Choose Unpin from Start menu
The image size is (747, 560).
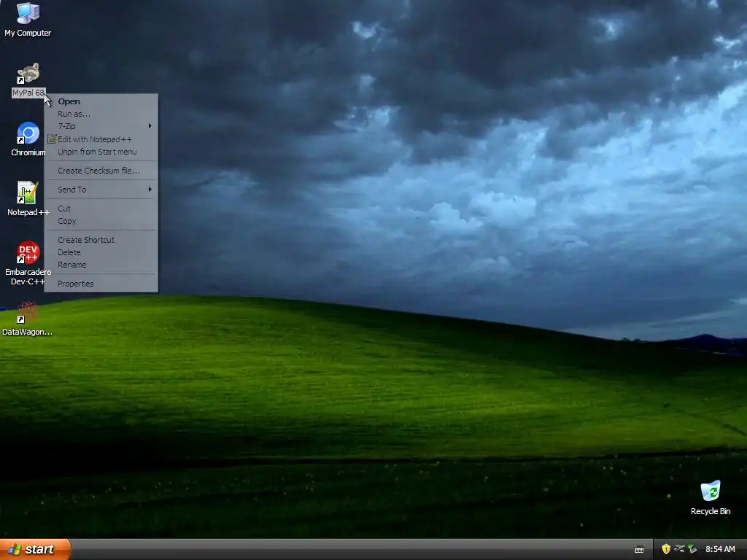pyautogui.click(x=101, y=152)
